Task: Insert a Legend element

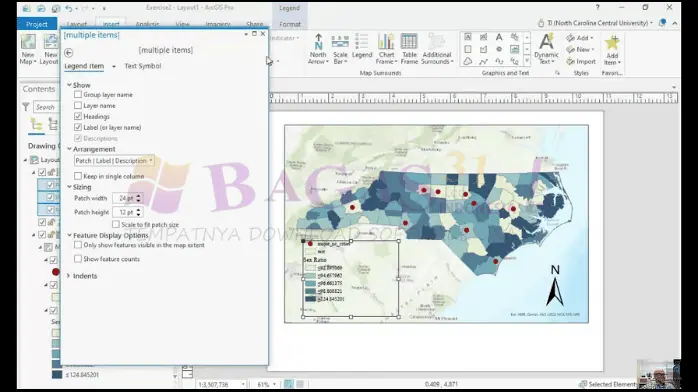Action: tap(361, 46)
